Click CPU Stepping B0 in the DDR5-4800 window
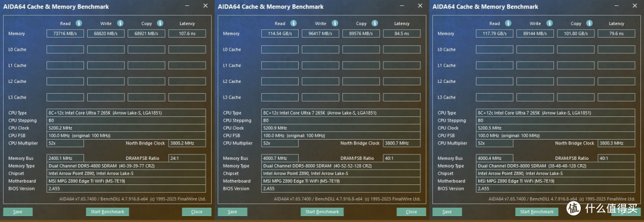The image size is (644, 222). (126, 121)
